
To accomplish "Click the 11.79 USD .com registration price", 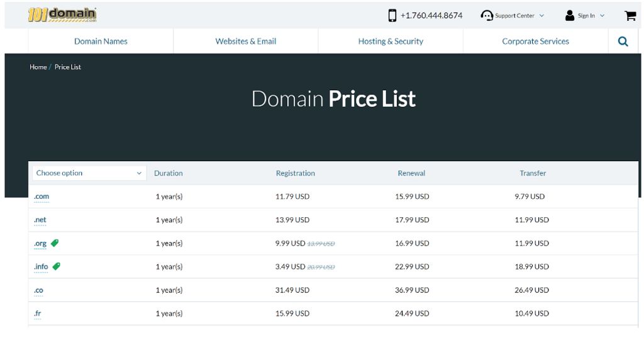I will point(292,196).
